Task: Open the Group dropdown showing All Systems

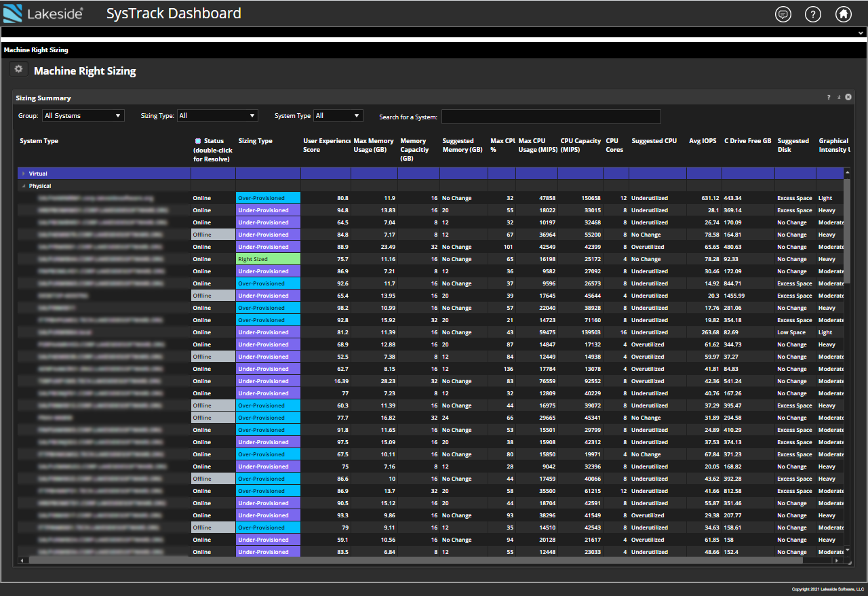Action: (83, 115)
